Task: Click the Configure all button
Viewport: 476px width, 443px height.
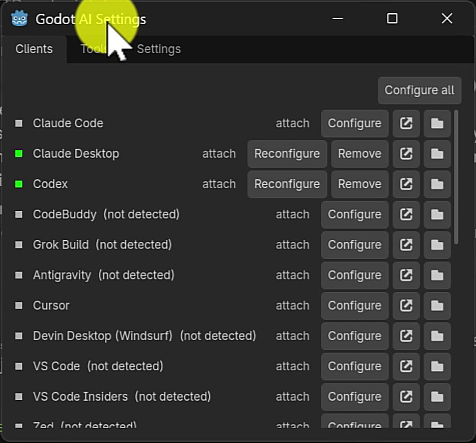Action: click(x=419, y=90)
